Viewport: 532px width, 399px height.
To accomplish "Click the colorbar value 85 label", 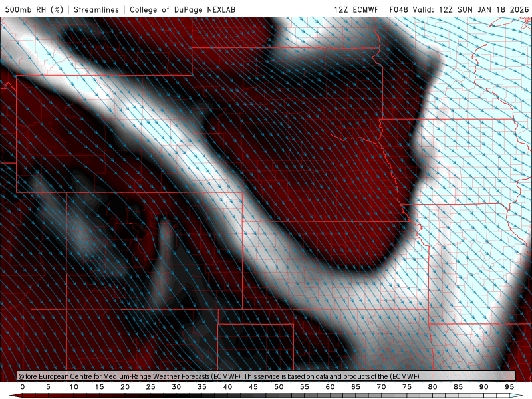I will pos(458,387).
